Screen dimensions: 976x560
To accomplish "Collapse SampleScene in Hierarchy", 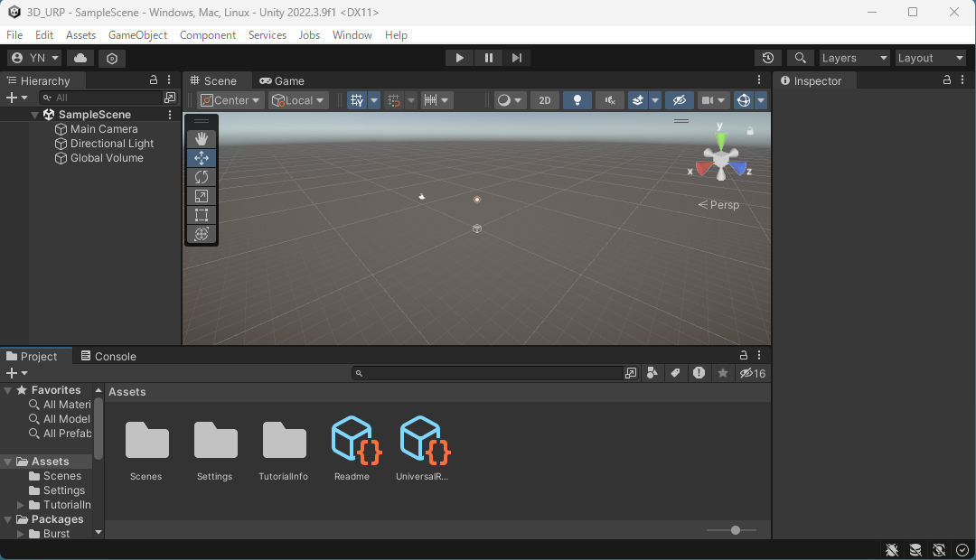I will coord(35,115).
